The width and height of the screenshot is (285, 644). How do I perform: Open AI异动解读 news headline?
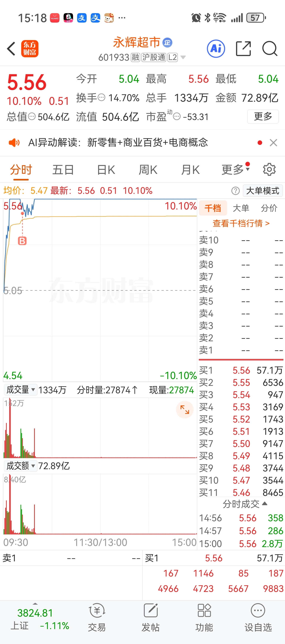[118, 142]
